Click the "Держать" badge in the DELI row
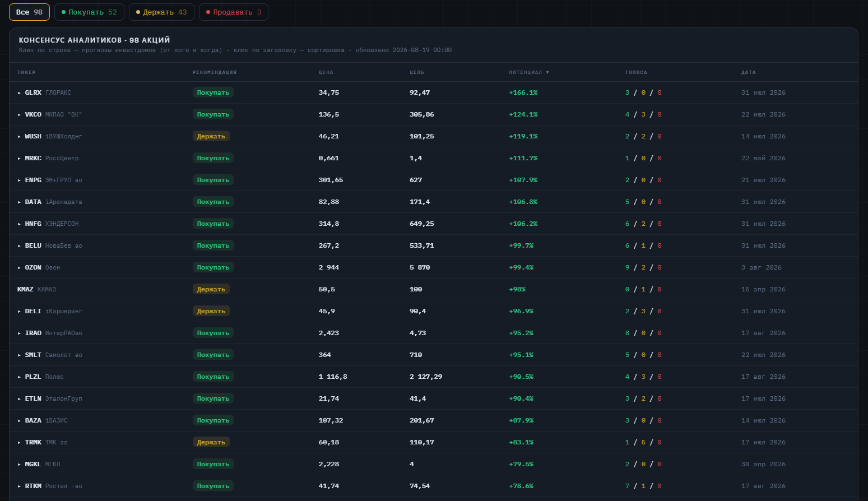 (211, 311)
